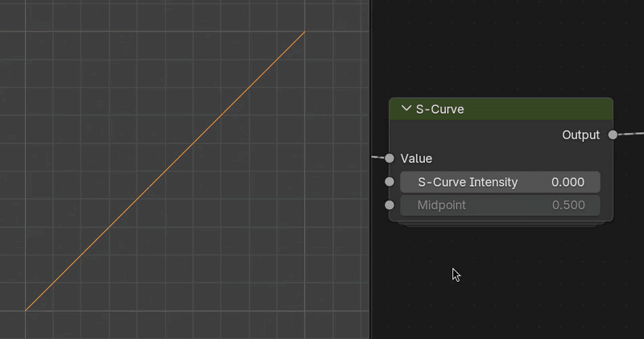The height and width of the screenshot is (339, 644).
Task: Click the Output label in the node
Action: 580,135
